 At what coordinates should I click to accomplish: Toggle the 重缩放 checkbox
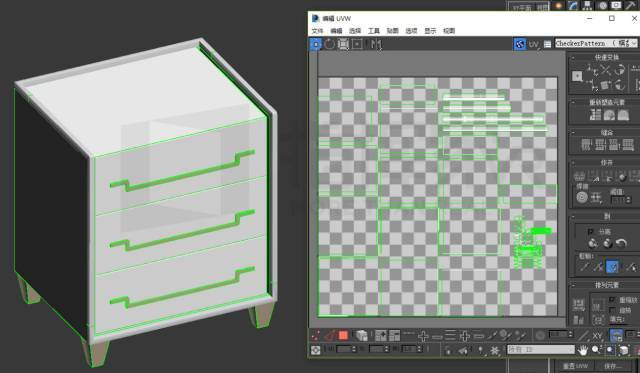(612, 300)
